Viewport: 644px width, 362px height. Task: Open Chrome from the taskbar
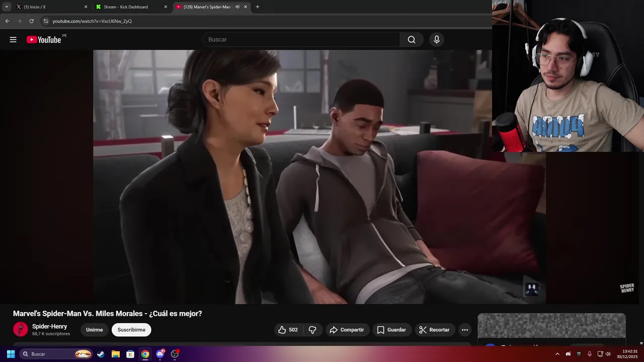145,354
